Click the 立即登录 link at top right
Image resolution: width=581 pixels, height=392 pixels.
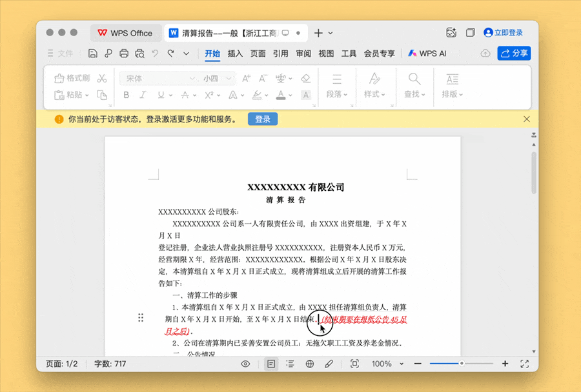click(x=510, y=32)
